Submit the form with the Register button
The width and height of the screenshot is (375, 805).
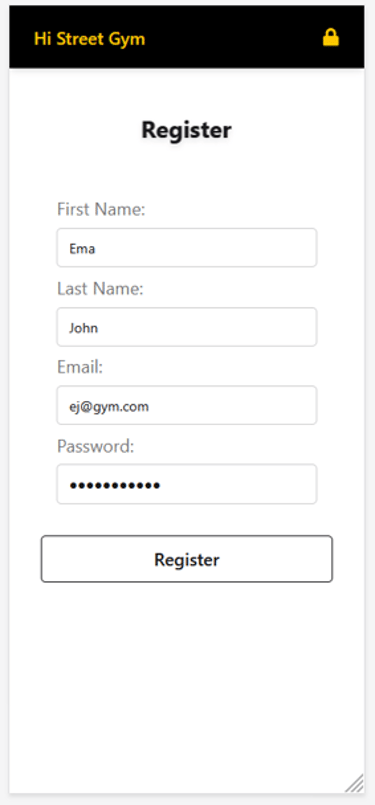[186, 559]
